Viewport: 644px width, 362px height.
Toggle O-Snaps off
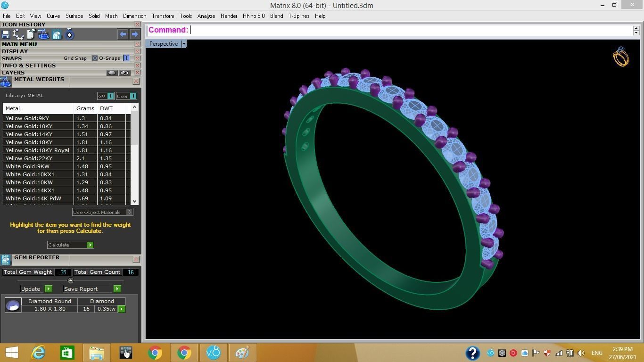126,58
